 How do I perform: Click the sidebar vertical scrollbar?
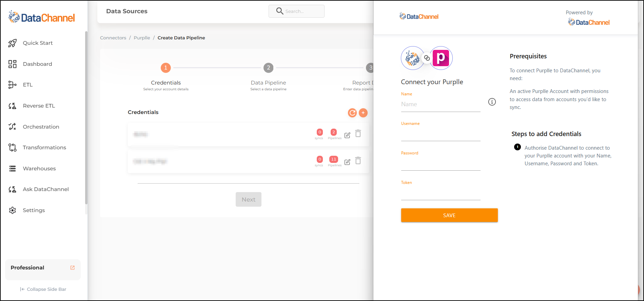coord(86,118)
